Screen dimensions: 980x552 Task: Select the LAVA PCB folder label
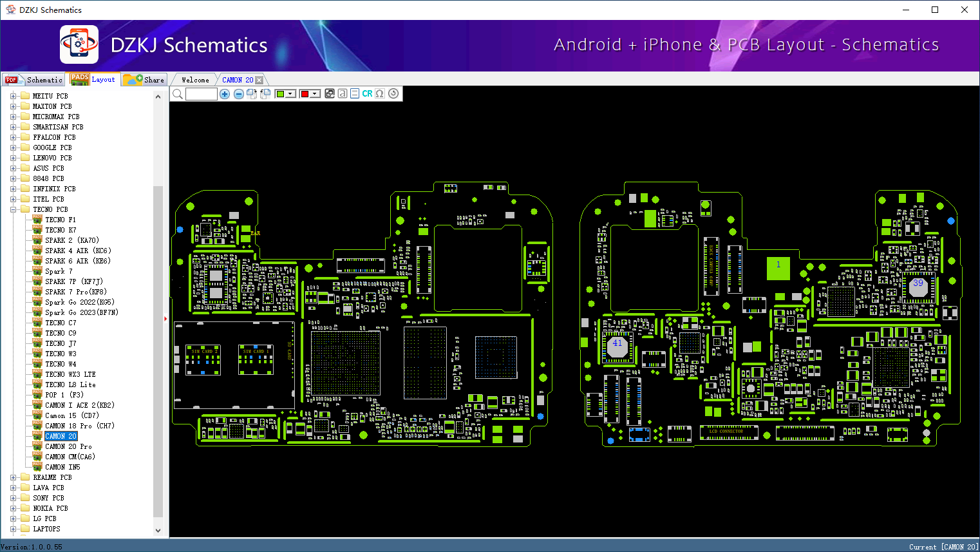48,488
